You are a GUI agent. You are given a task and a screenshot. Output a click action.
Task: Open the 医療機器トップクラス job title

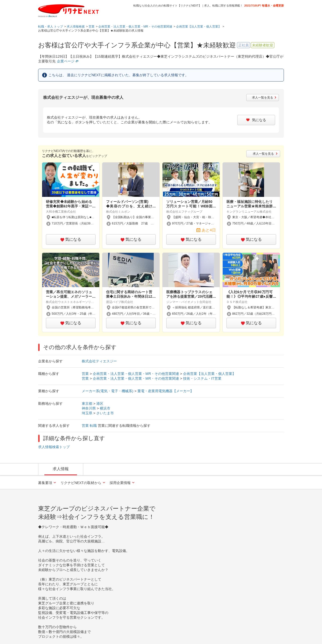191,294
